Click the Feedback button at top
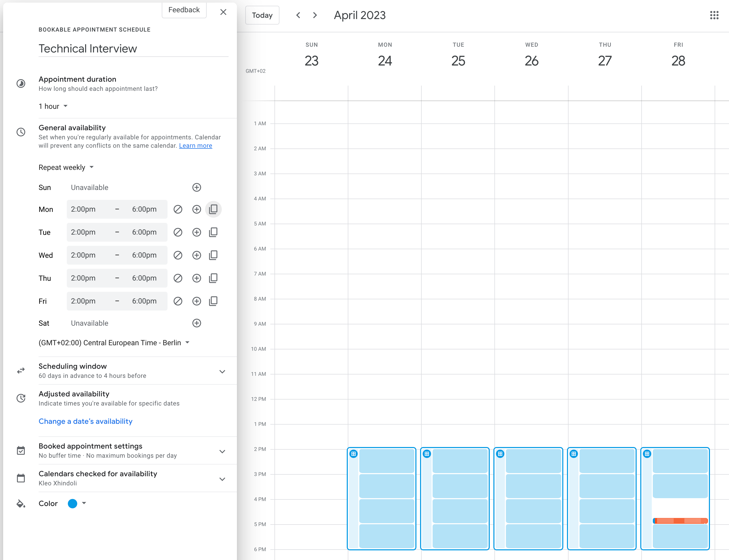This screenshot has width=729, height=560. pos(183,9)
